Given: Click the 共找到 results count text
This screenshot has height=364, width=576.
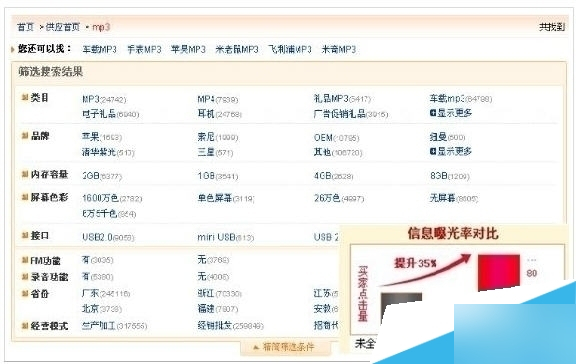Looking at the screenshot, I should (552, 27).
